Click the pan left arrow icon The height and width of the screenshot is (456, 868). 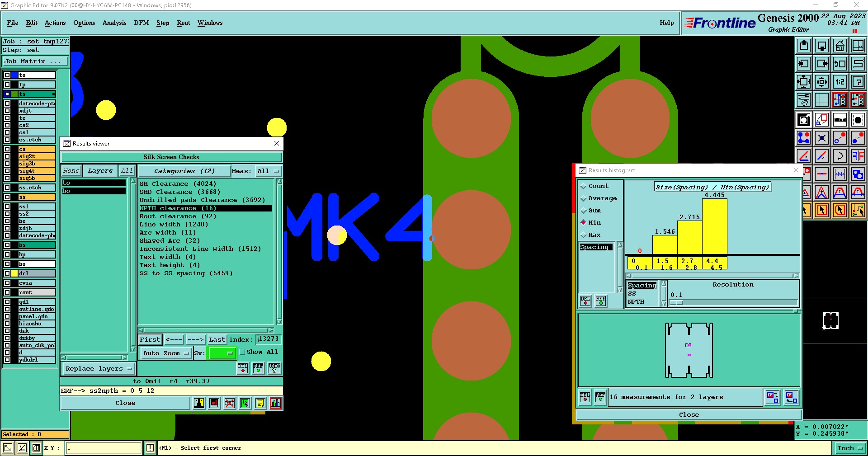point(804,64)
